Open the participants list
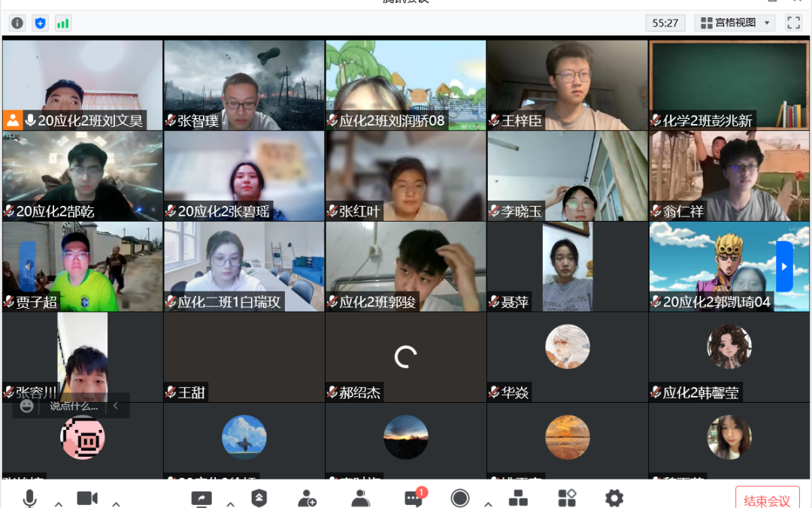The height and width of the screenshot is (508, 812). (361, 498)
